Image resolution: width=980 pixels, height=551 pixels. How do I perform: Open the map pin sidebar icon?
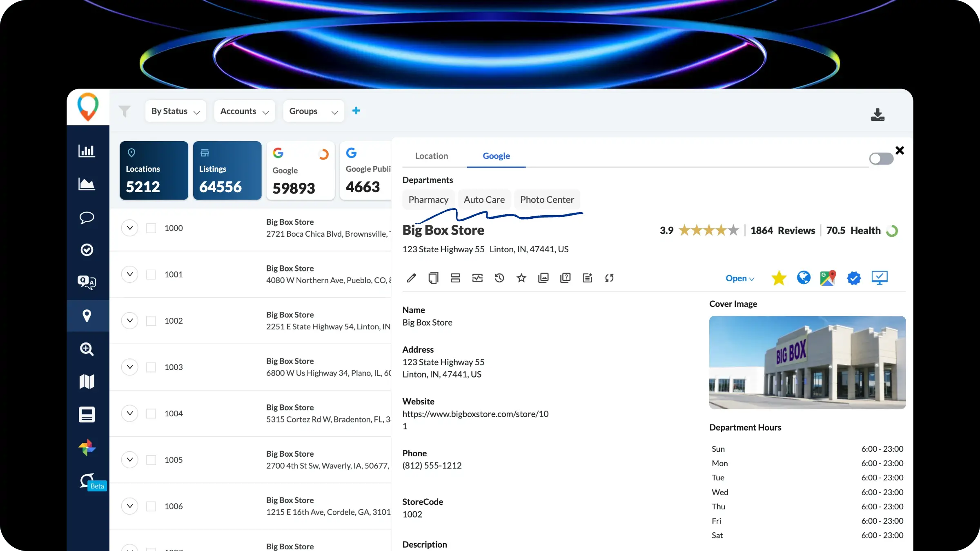tap(87, 315)
